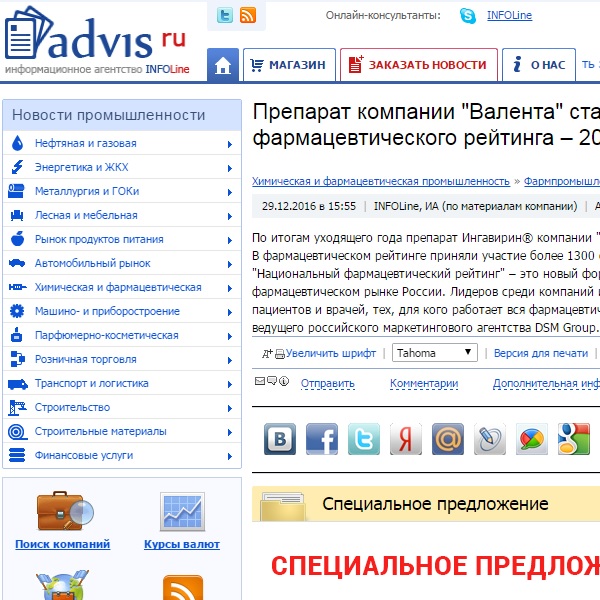
Task: Open Автомобильный рынок category
Action: [x=93, y=263]
